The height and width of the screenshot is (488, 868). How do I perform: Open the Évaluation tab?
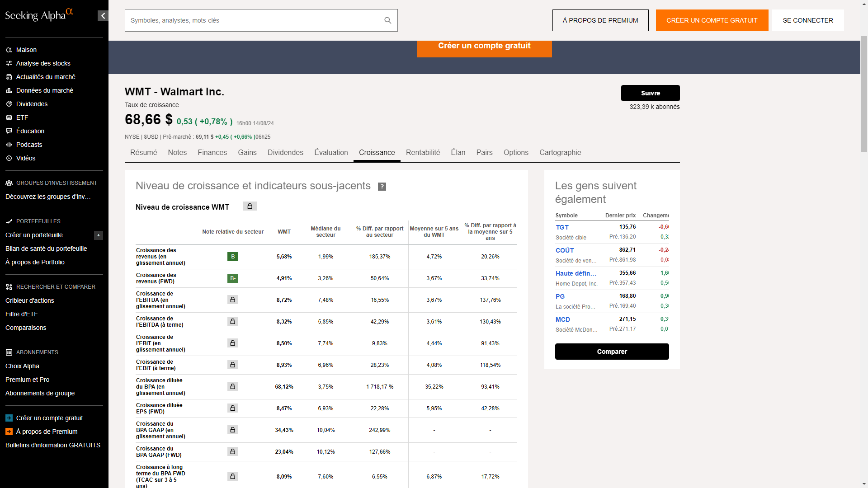[331, 153]
